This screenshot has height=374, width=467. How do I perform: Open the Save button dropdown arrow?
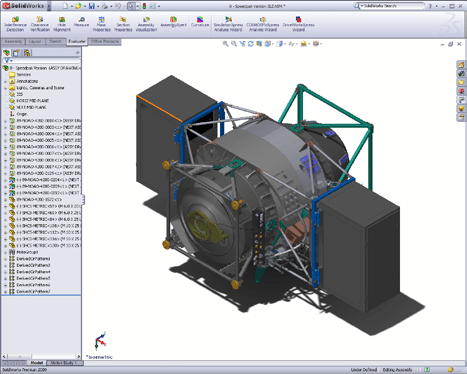98,6
